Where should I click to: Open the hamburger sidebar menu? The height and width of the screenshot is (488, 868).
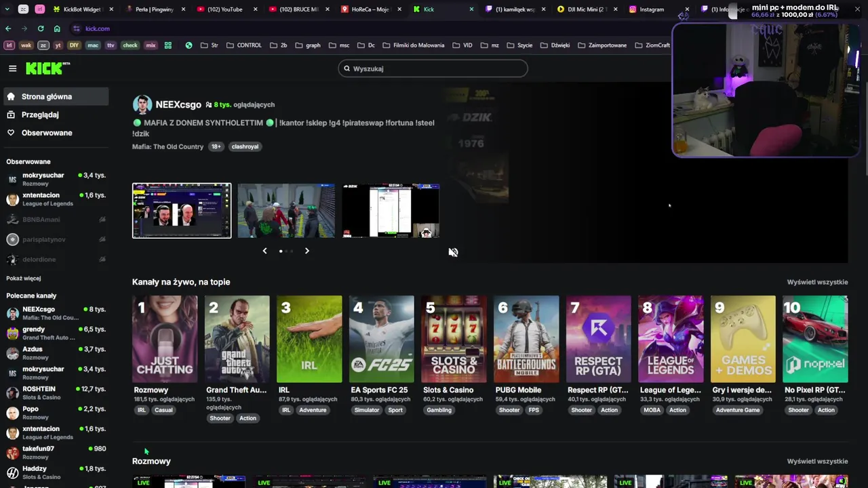click(x=12, y=68)
